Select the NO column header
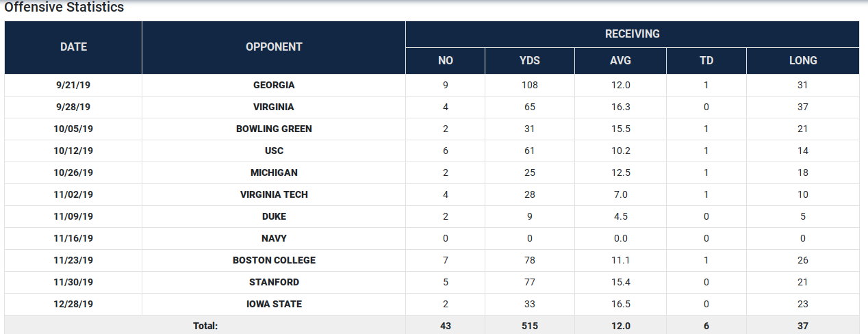Image resolution: width=868 pixels, height=334 pixels. [x=446, y=60]
